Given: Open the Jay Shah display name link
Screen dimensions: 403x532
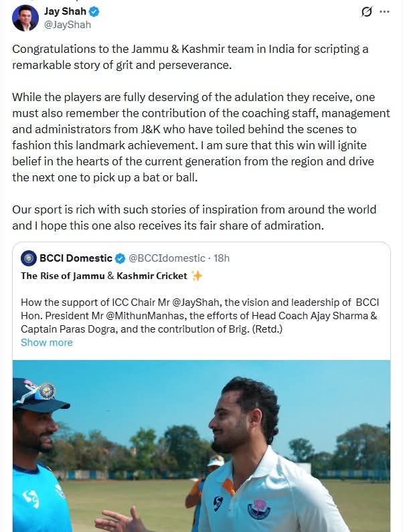Looking at the screenshot, I should (x=66, y=11).
